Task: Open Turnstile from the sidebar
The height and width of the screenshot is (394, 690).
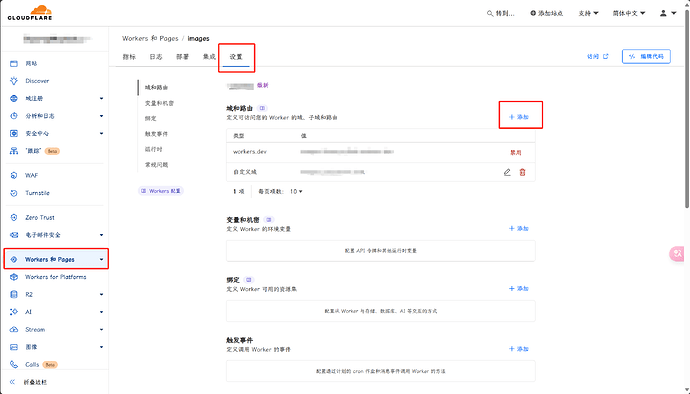Action: click(x=37, y=193)
